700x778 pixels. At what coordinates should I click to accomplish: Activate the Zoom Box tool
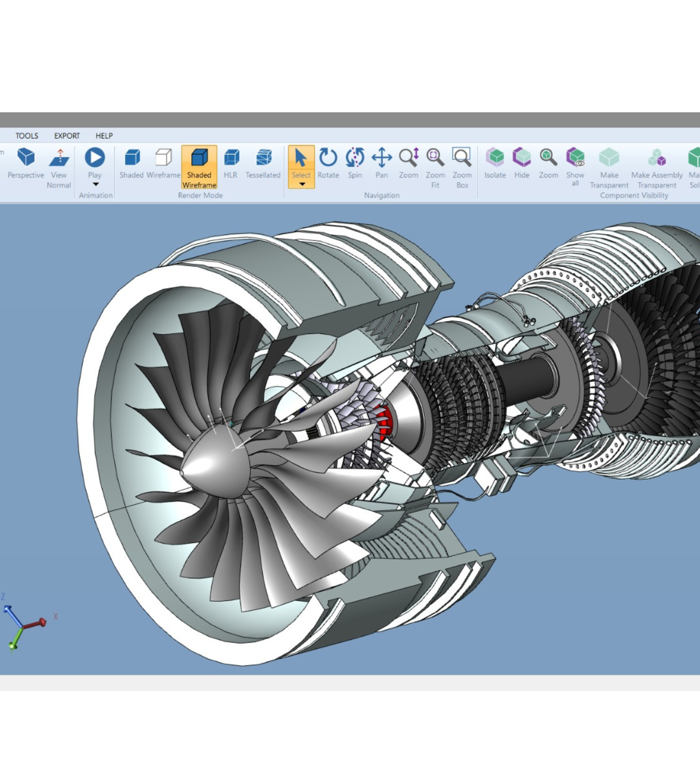pyautogui.click(x=462, y=167)
